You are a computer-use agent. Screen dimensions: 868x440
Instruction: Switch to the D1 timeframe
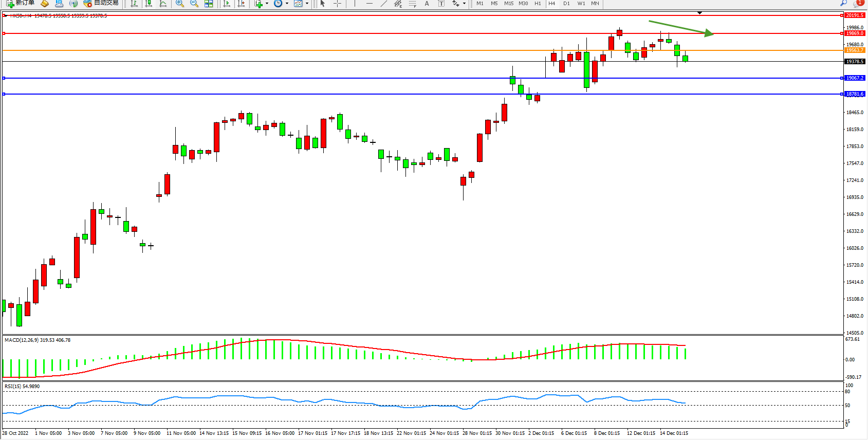pyautogui.click(x=566, y=3)
